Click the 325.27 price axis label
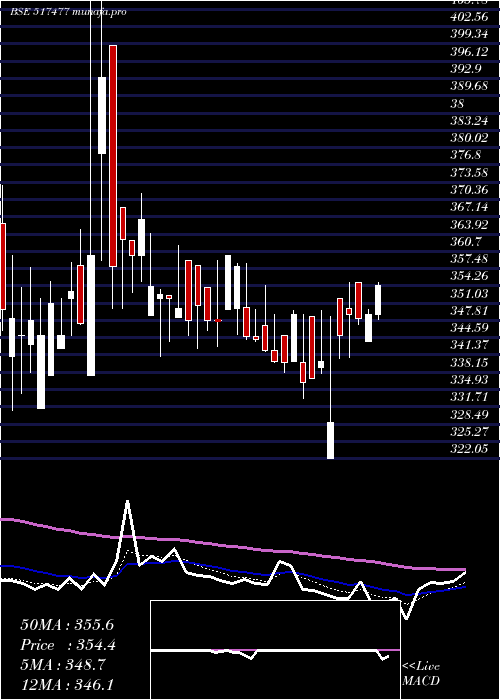 point(469,432)
